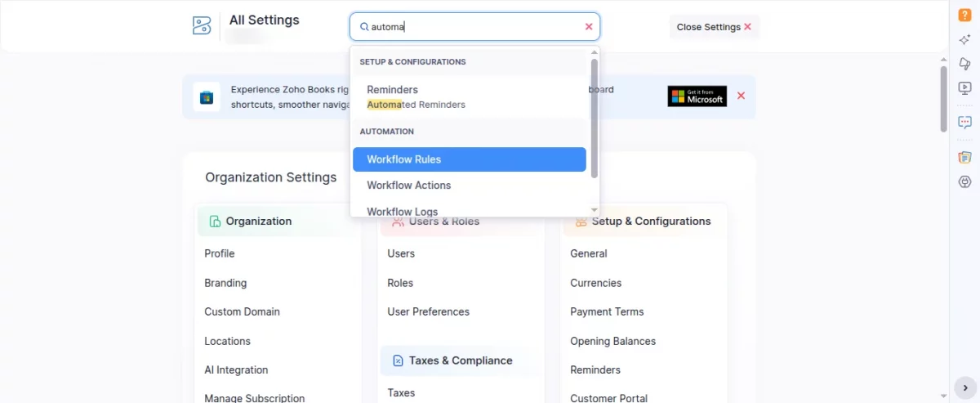This screenshot has height=403, width=980.
Task: Click the Setup & Configurations section icon
Action: tap(581, 222)
